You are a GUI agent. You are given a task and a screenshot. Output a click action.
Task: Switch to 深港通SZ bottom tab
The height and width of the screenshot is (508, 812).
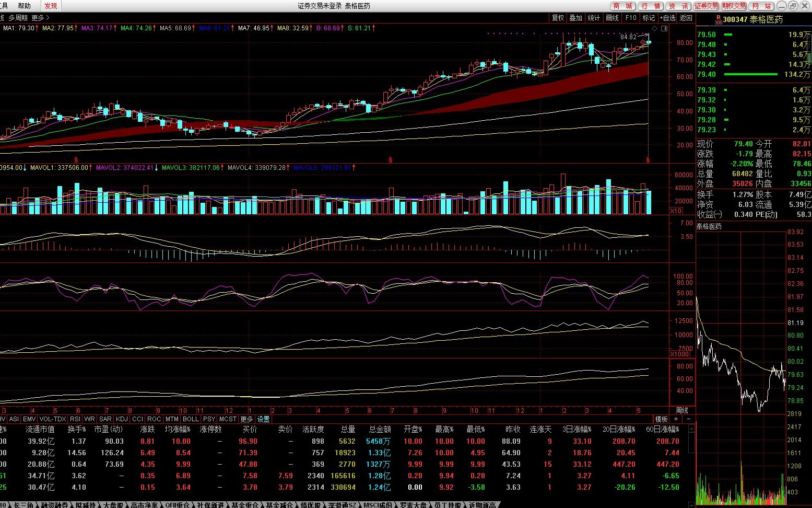pyautogui.click(x=342, y=505)
